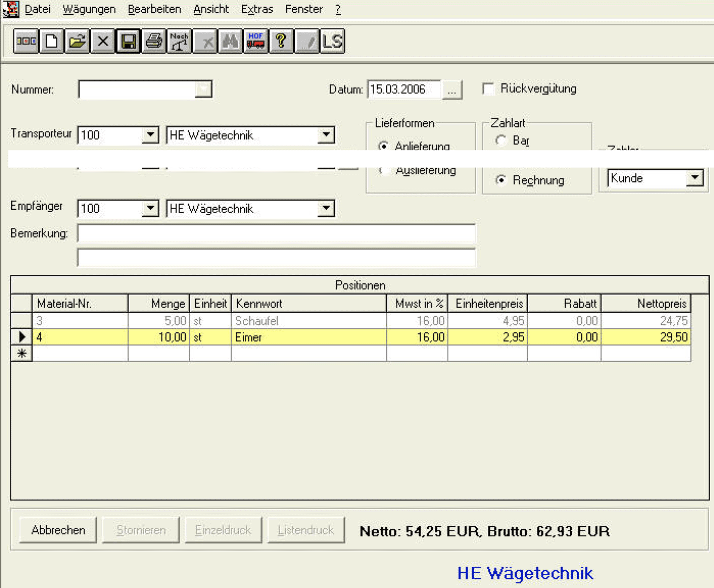Open Empfänger number 100 dropdown
The image size is (714, 588).
(x=151, y=208)
